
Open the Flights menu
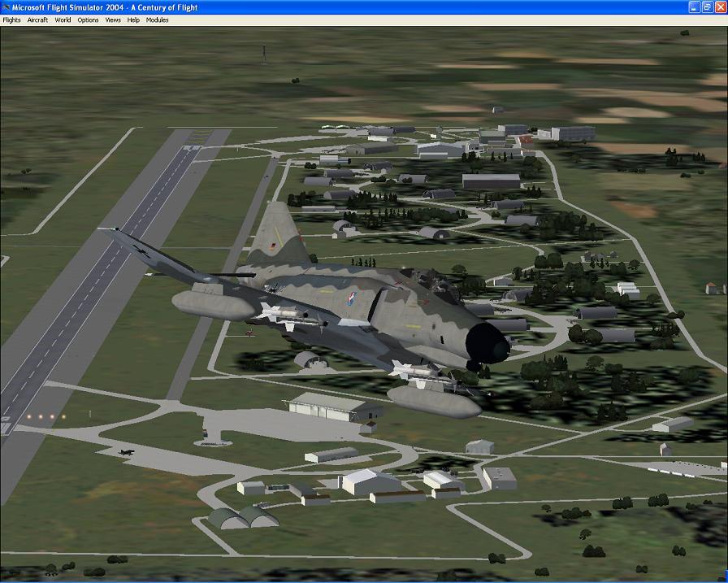pos(11,20)
